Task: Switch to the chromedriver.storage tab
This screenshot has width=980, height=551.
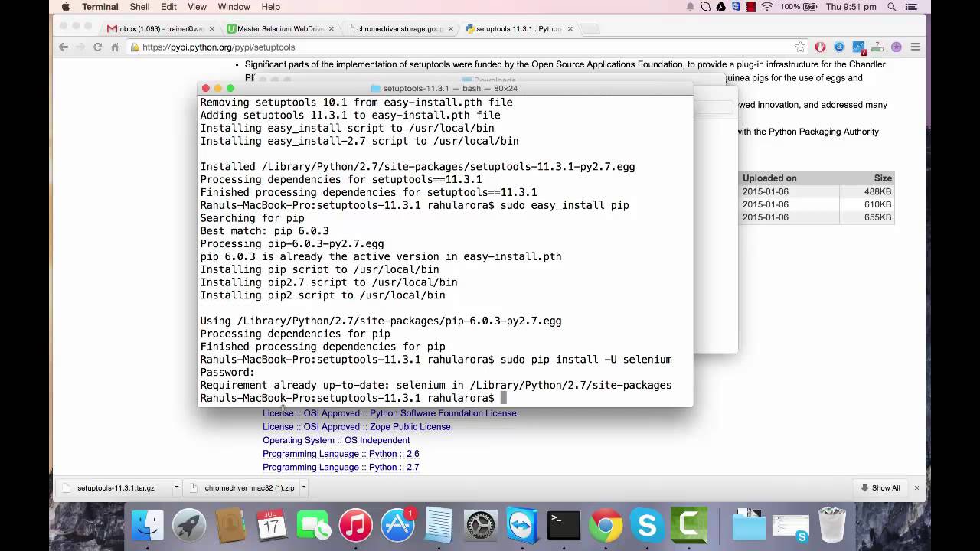Action: [x=398, y=29]
